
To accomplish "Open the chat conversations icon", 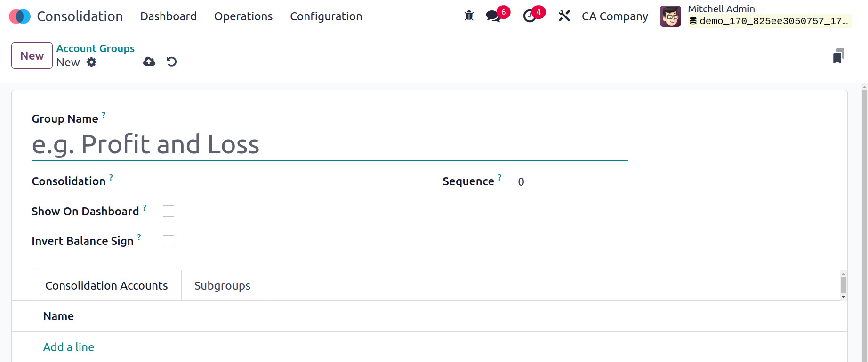I will 493,16.
